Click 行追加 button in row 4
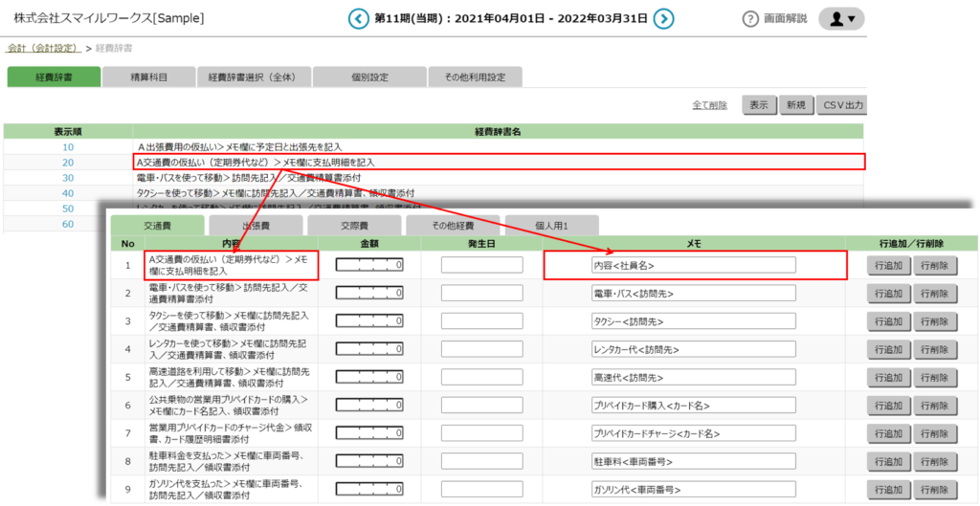The height and width of the screenshot is (506, 980). click(x=889, y=349)
